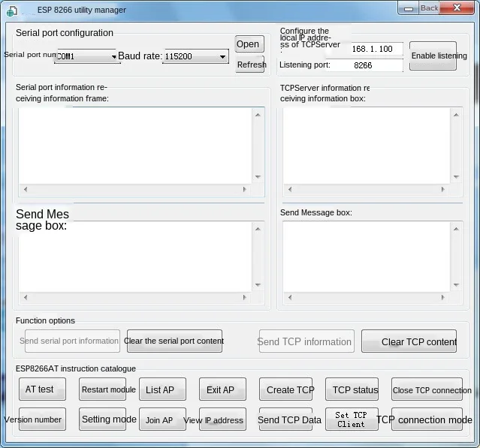Click right arrow of TCP send box horizontal scrollbar
Viewport: 480px width, 448px height.
(x=442, y=297)
